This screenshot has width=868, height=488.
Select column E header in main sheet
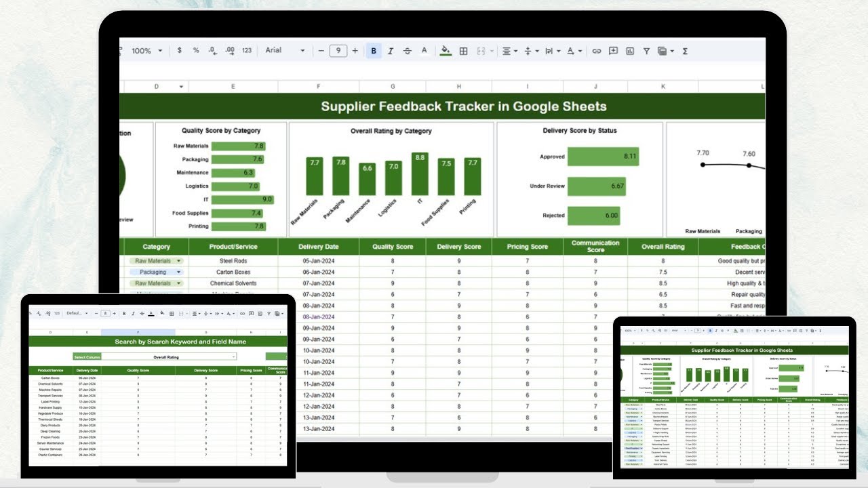click(x=233, y=87)
